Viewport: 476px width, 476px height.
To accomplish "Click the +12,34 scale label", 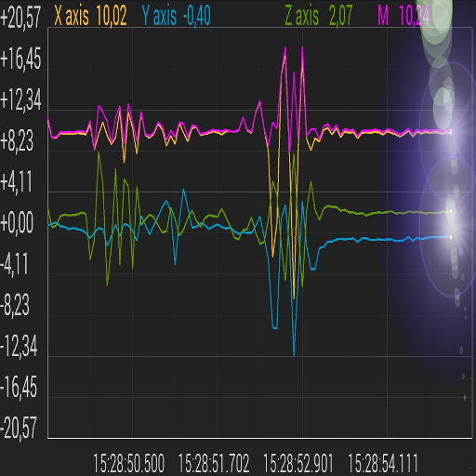I will (x=20, y=99).
